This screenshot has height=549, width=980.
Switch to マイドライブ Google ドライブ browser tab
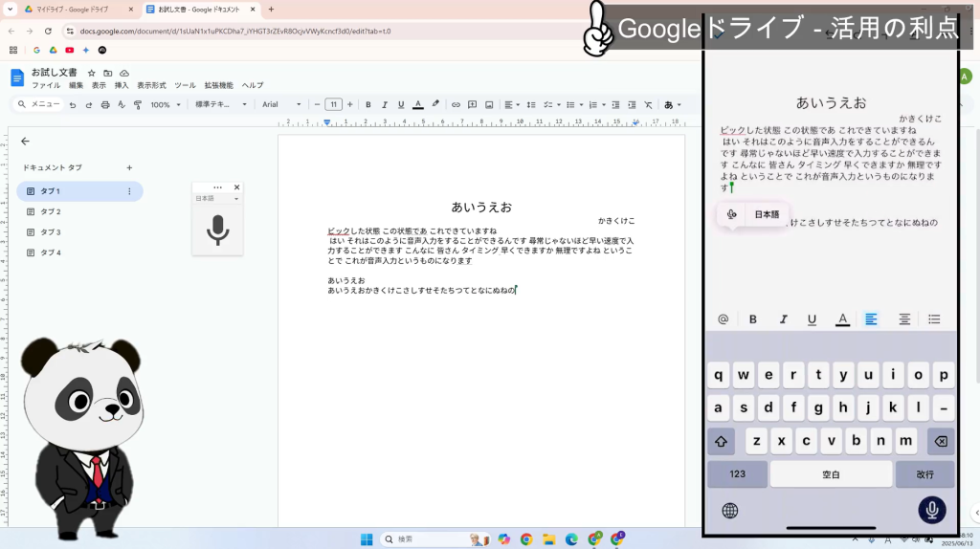pyautogui.click(x=78, y=10)
